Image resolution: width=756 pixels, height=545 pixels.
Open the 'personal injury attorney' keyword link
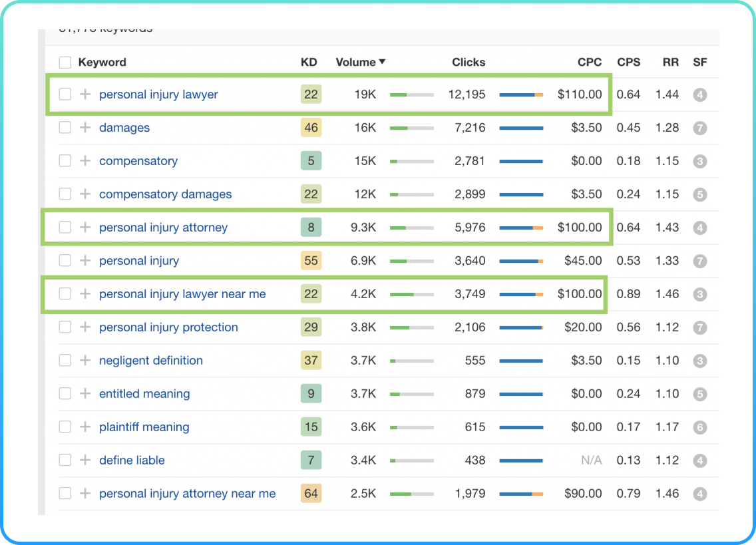(163, 228)
